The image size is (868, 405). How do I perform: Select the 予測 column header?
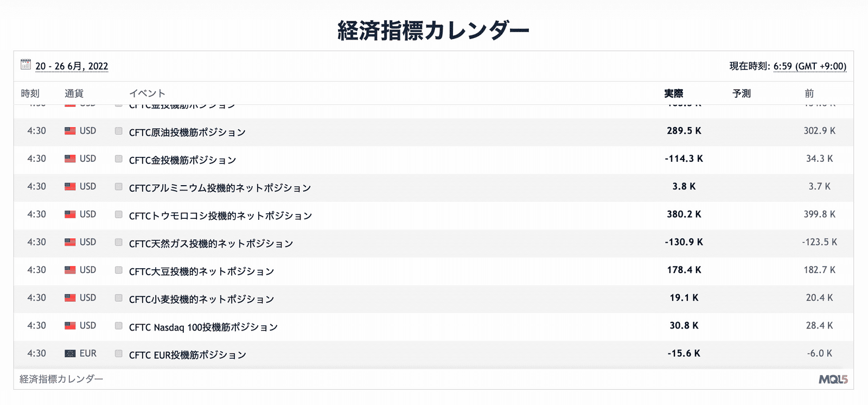coord(742,93)
